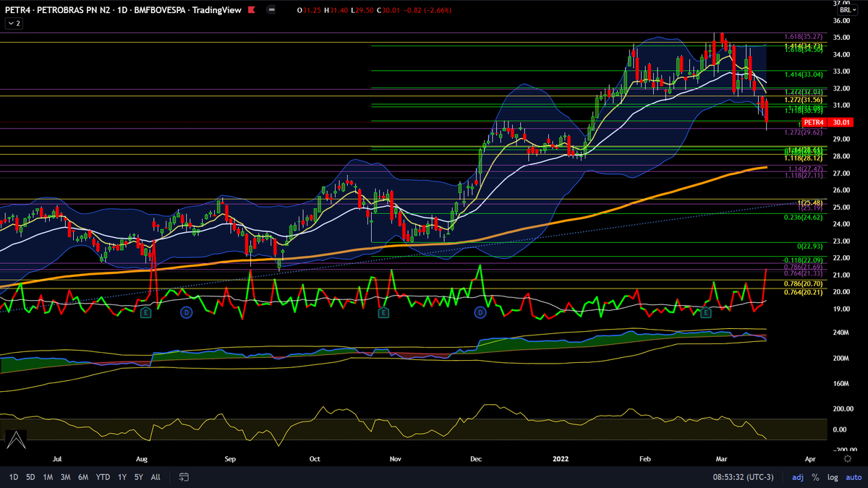
Task: Click the 0.786(20.70) Fibonacci level label
Action: pos(804,284)
